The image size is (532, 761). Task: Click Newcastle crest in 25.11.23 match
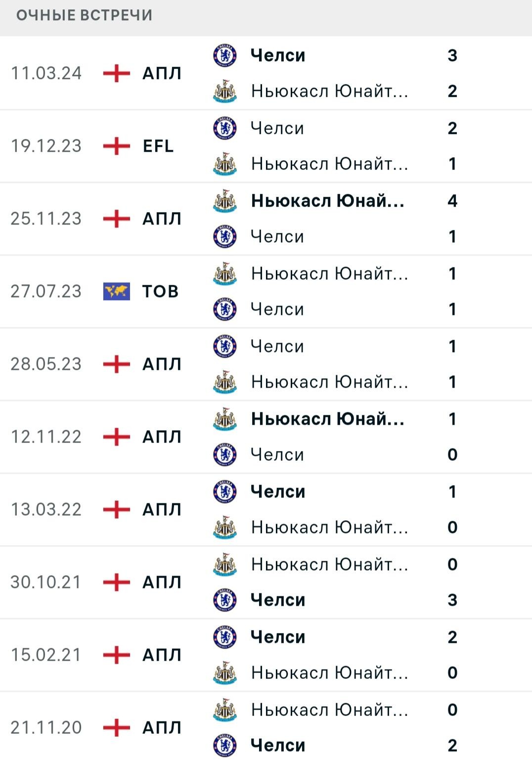(225, 201)
